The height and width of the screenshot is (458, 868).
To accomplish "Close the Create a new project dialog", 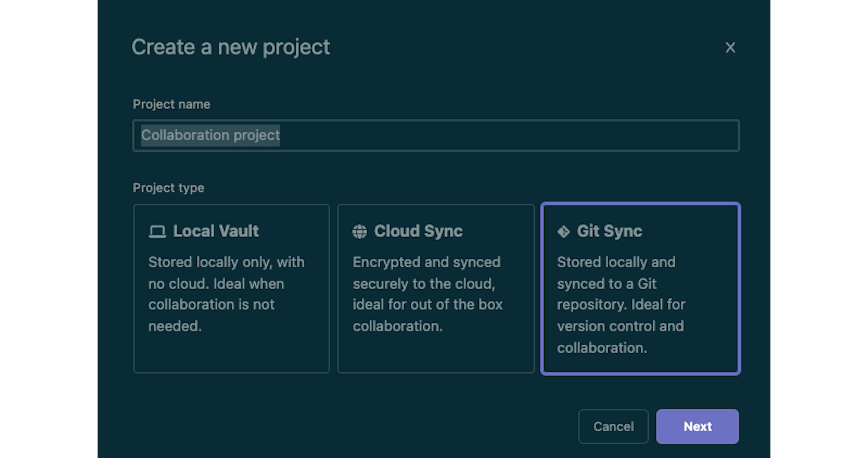I will click(x=730, y=47).
